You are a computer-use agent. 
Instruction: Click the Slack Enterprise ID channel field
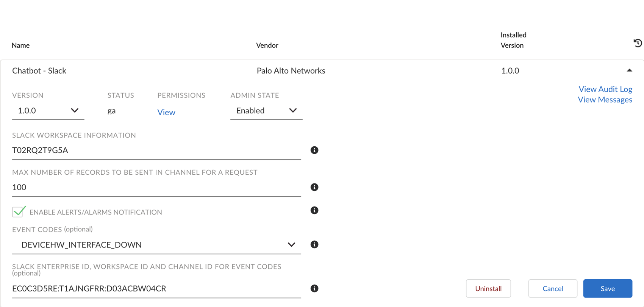156,289
